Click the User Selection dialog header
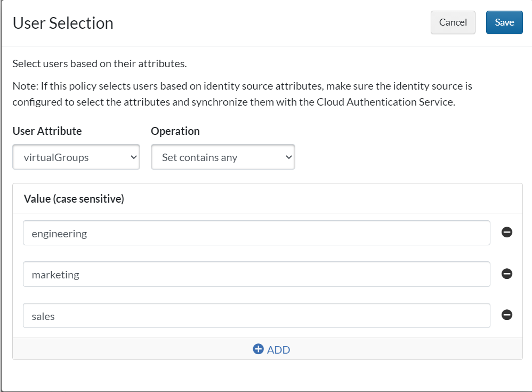 pos(62,23)
